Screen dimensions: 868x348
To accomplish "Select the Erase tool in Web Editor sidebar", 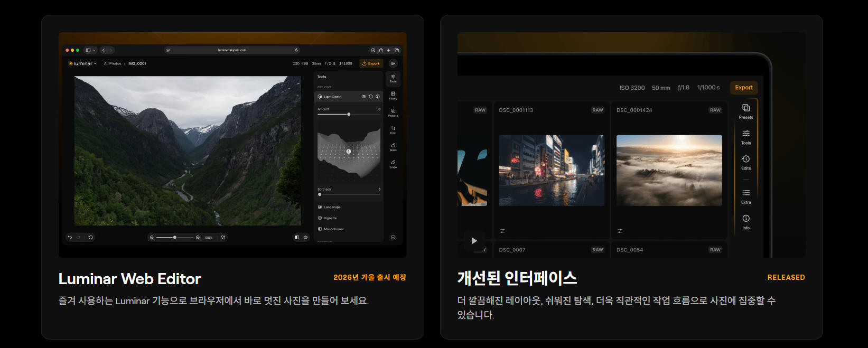I will 393,164.
